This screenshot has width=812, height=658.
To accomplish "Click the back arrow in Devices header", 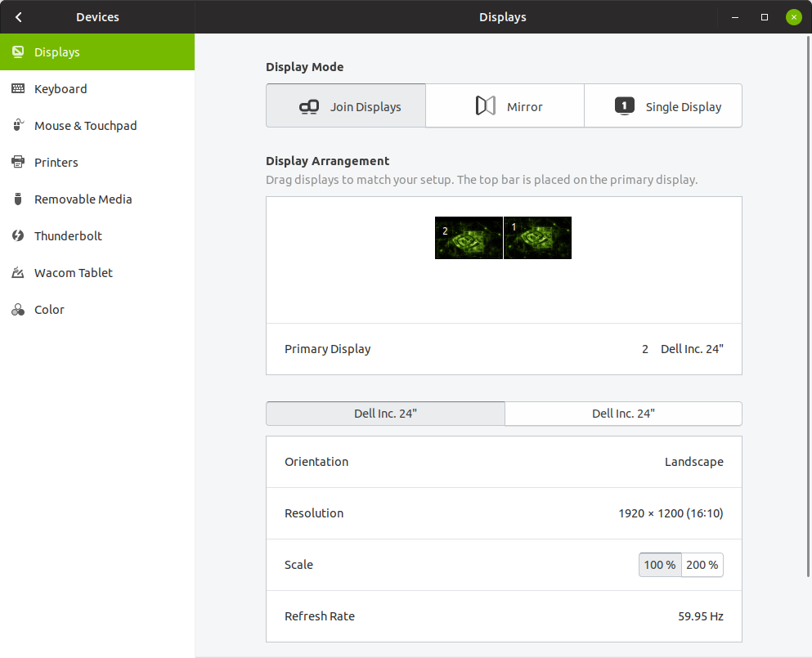I will click(x=19, y=17).
